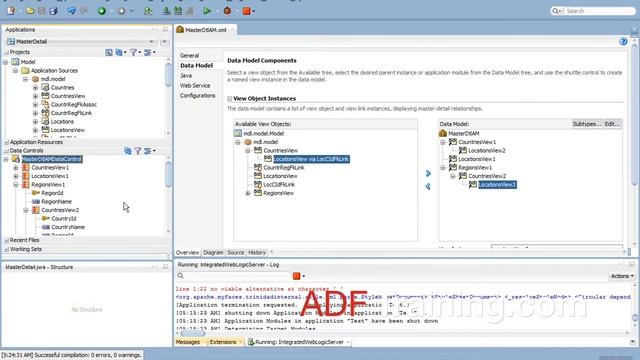Collapse RegionsView1 in Data Controls
This screenshot has width=640, height=360.
[x=16, y=184]
